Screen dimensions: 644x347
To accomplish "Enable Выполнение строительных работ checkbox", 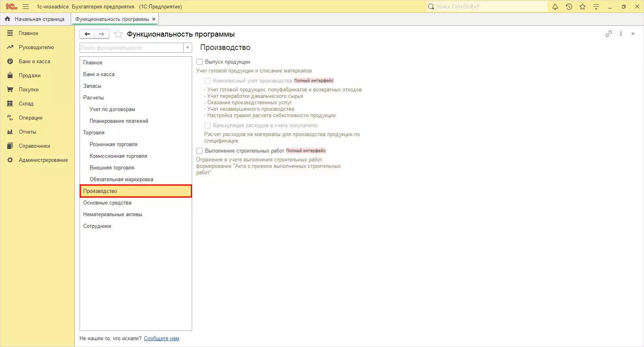I will [x=199, y=151].
